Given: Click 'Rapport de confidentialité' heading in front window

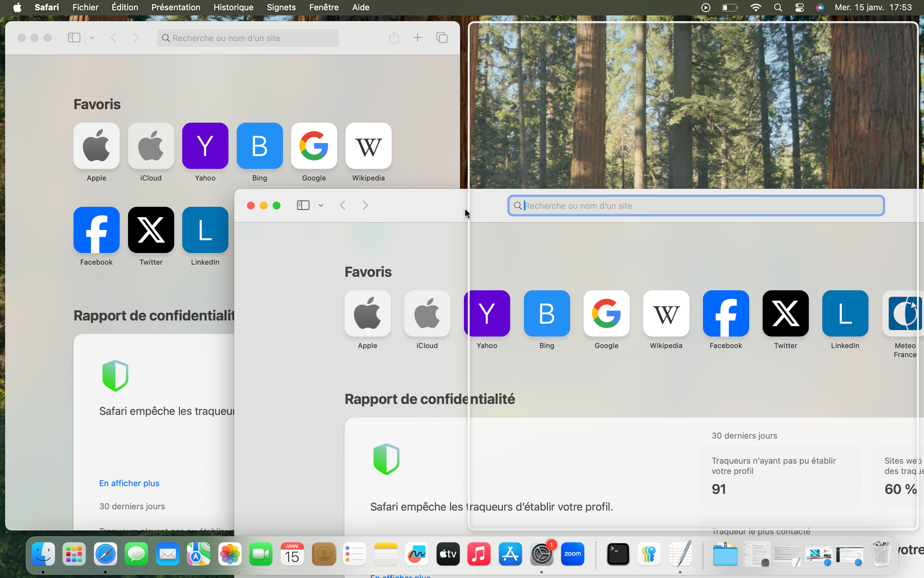Looking at the screenshot, I should (430, 399).
